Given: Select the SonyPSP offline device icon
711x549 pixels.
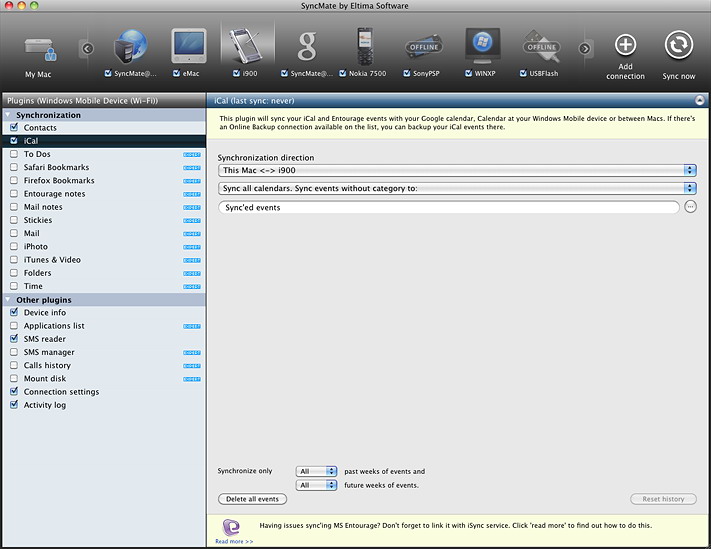Looking at the screenshot, I should click(x=424, y=47).
